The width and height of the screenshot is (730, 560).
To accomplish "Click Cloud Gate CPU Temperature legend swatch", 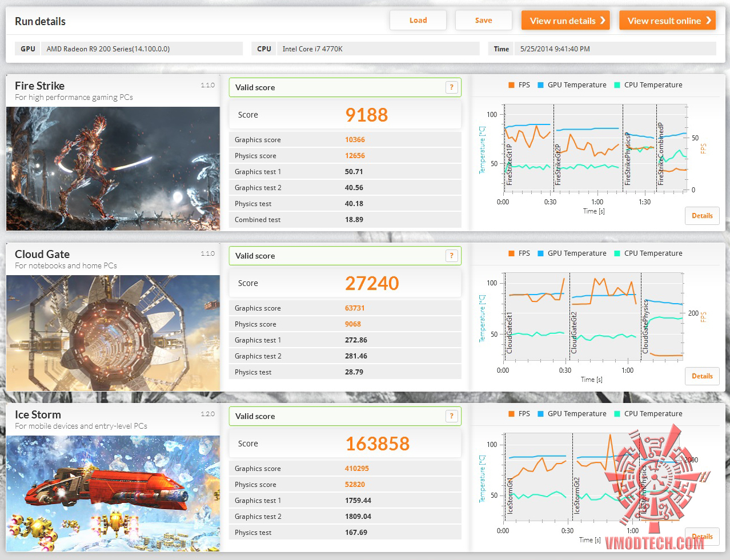I will pos(617,253).
